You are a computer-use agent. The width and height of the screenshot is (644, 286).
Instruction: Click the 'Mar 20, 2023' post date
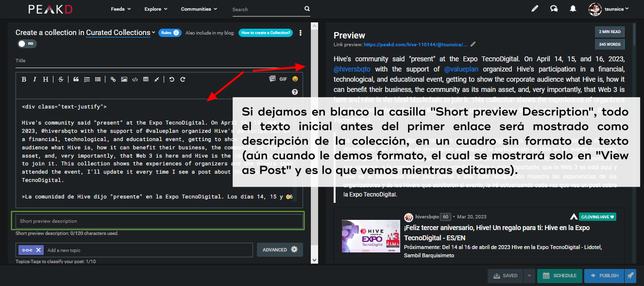(472, 216)
